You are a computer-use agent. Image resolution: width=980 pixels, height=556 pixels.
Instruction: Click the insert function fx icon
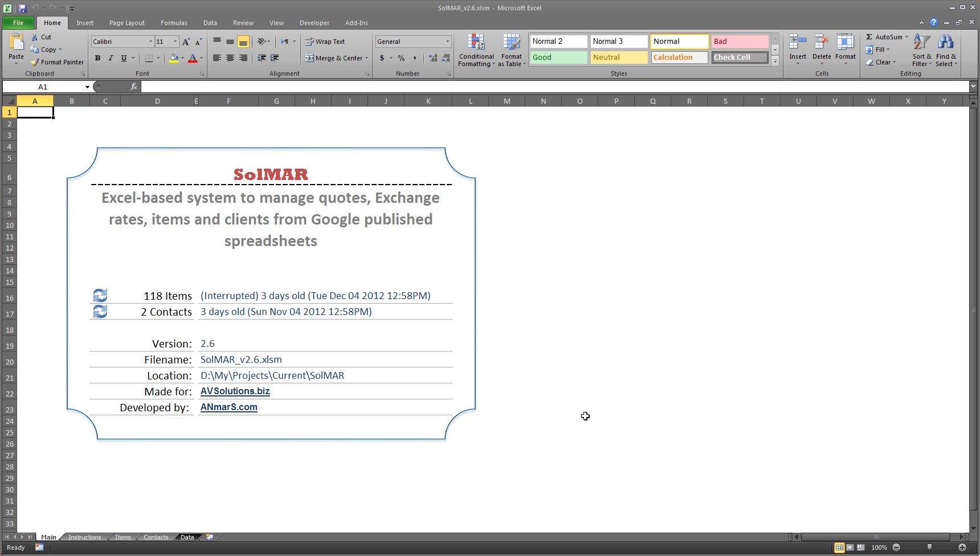pyautogui.click(x=134, y=87)
